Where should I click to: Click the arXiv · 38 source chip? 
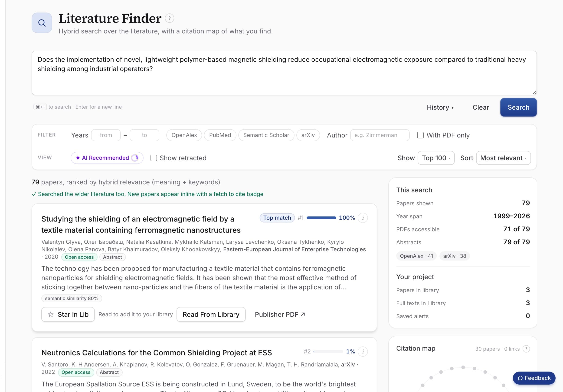[x=455, y=256]
